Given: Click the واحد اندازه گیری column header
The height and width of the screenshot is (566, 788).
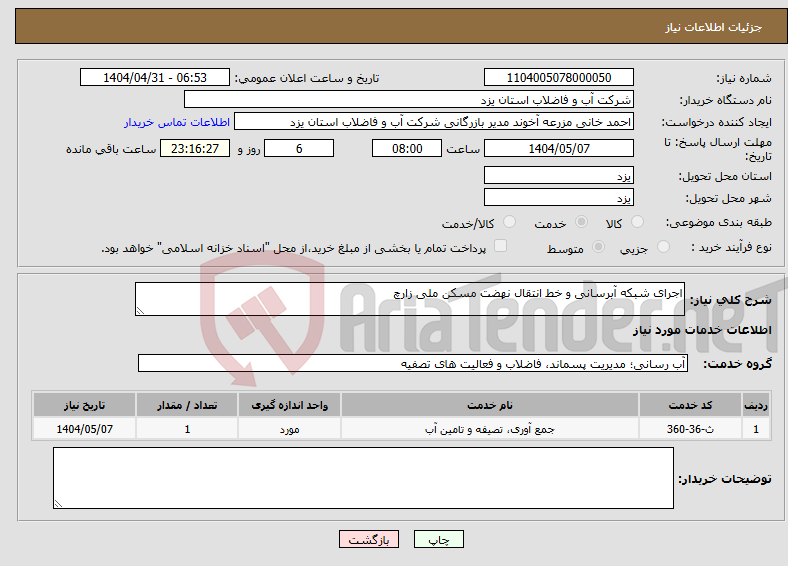Looking at the screenshot, I should coord(289,405).
